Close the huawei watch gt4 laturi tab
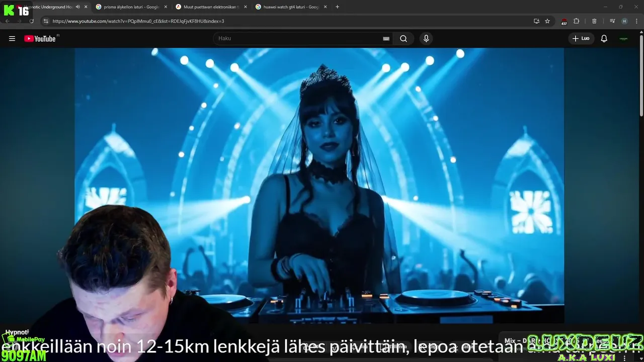The image size is (644, 362). click(326, 7)
